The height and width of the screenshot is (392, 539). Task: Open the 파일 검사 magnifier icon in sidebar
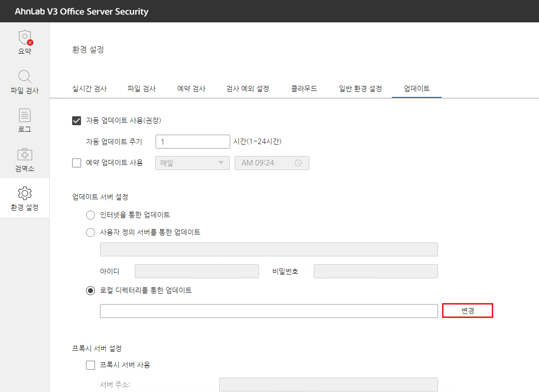pos(25,77)
